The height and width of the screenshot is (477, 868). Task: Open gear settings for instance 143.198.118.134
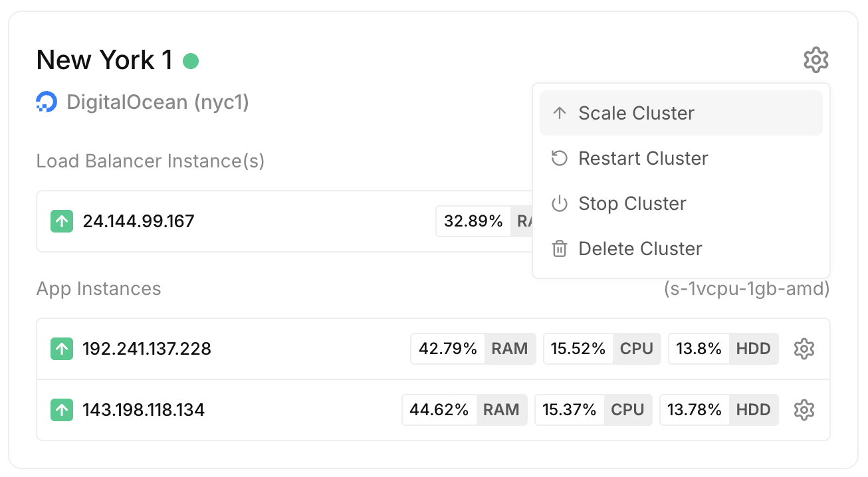[804, 410]
